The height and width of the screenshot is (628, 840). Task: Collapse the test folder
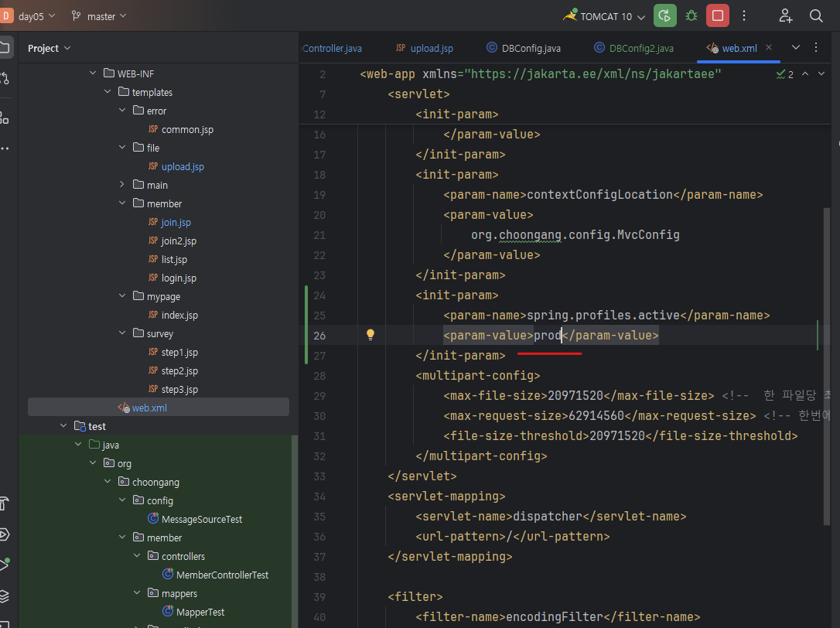(63, 425)
